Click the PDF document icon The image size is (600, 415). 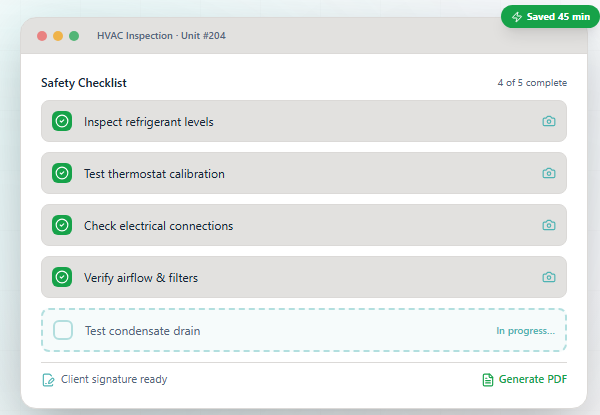pyautogui.click(x=488, y=380)
